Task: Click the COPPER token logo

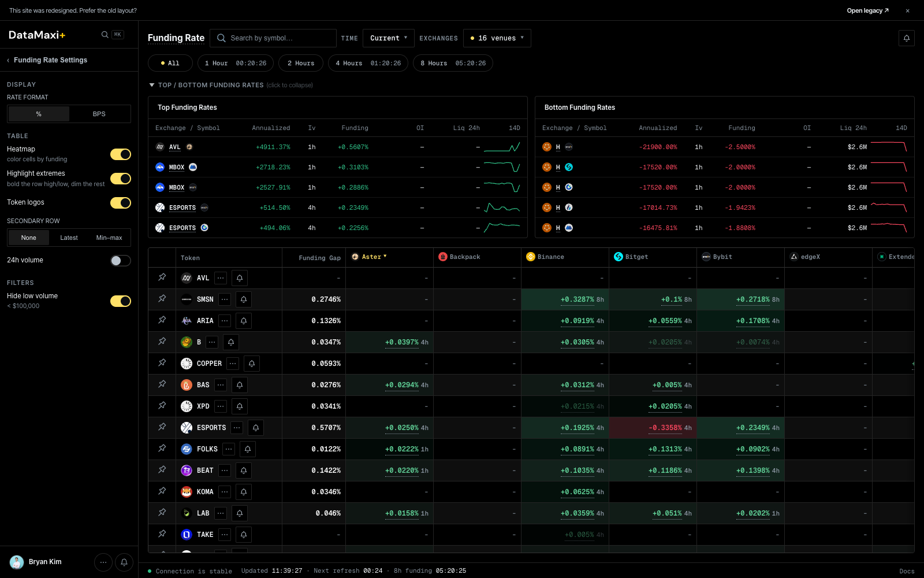Action: click(187, 364)
